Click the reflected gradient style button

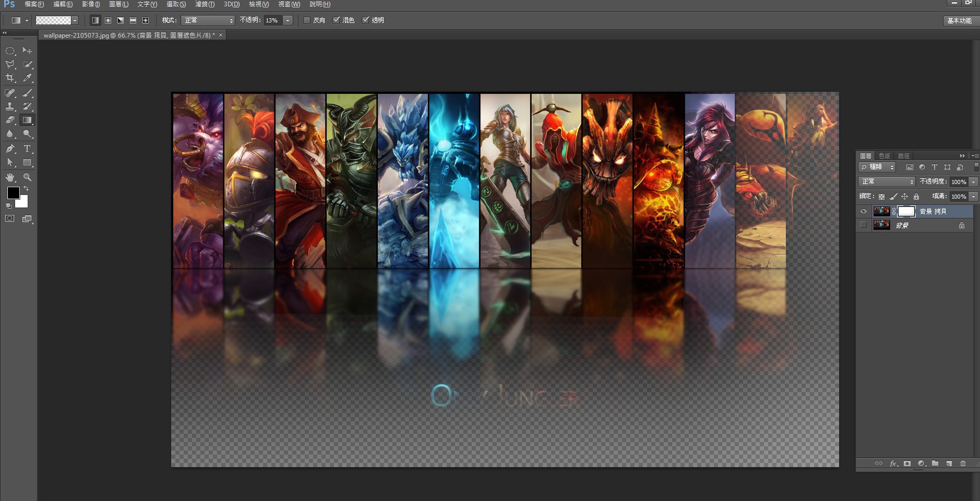point(133,20)
